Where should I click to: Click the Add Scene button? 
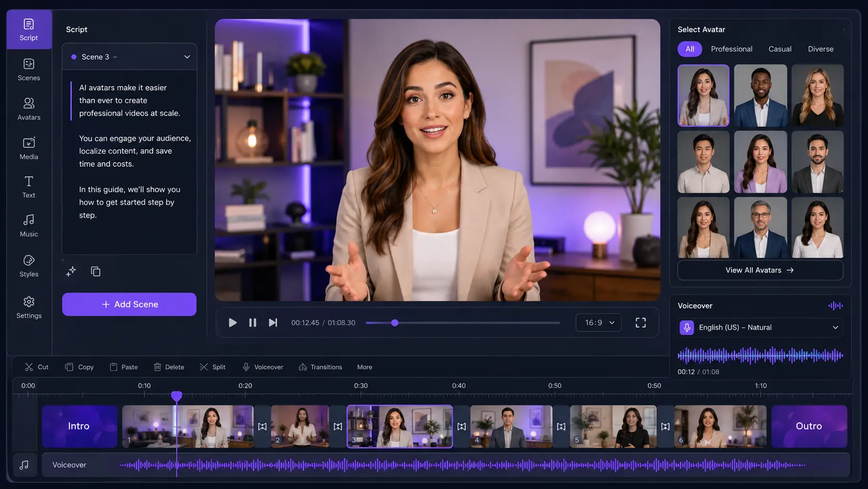[129, 305]
